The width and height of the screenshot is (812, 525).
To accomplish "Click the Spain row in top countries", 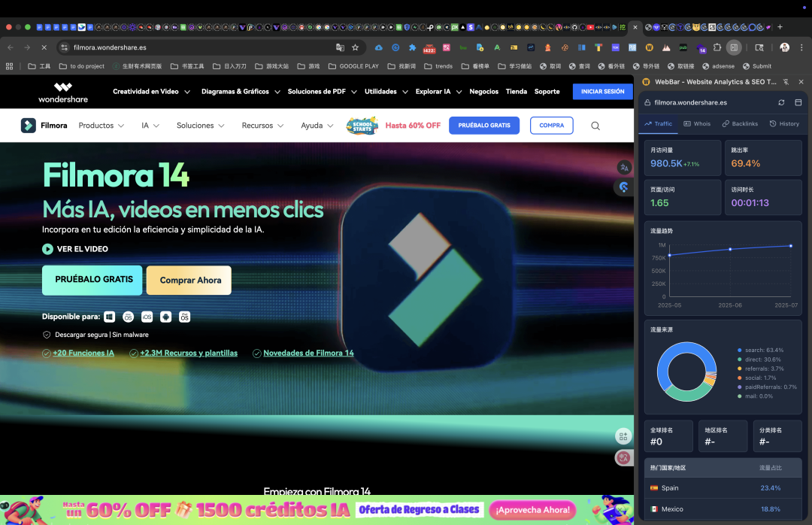I will click(723, 488).
